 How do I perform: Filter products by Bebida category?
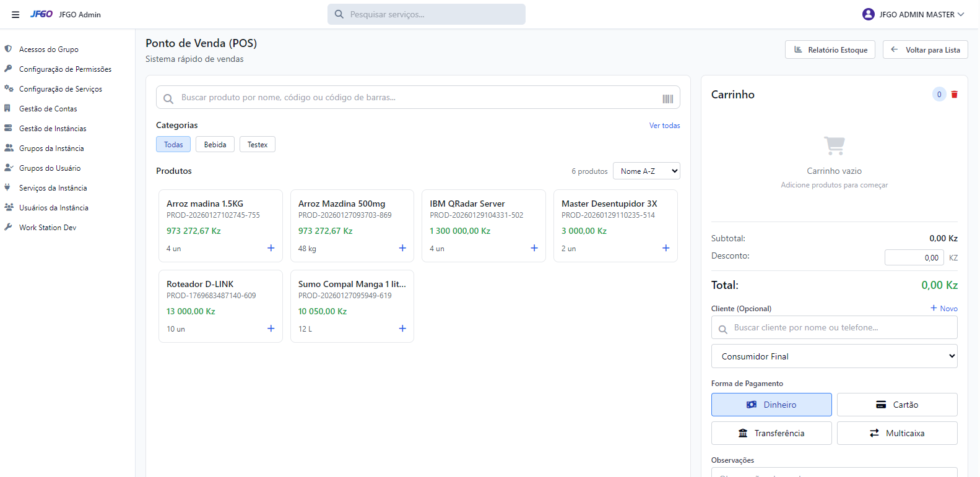click(215, 145)
